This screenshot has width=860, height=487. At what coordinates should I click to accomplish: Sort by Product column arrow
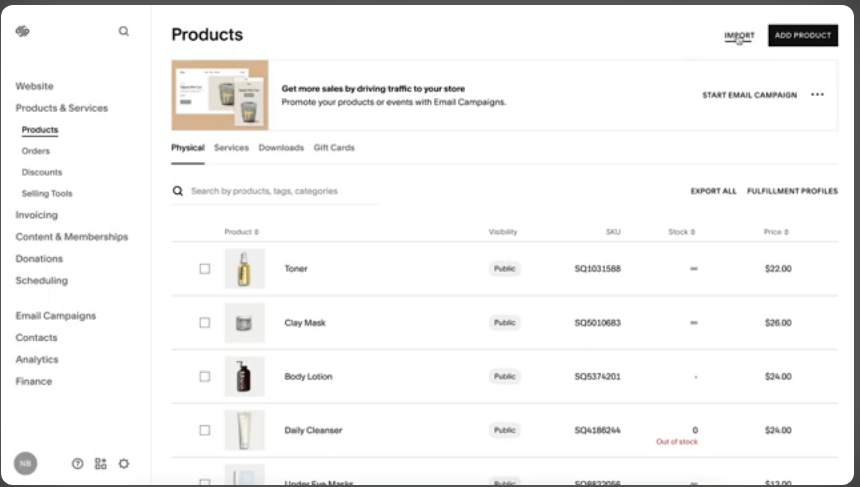pyautogui.click(x=256, y=232)
